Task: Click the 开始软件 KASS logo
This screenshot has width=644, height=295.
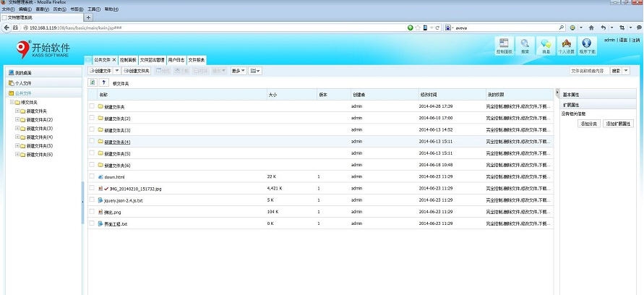Action: click(43, 49)
